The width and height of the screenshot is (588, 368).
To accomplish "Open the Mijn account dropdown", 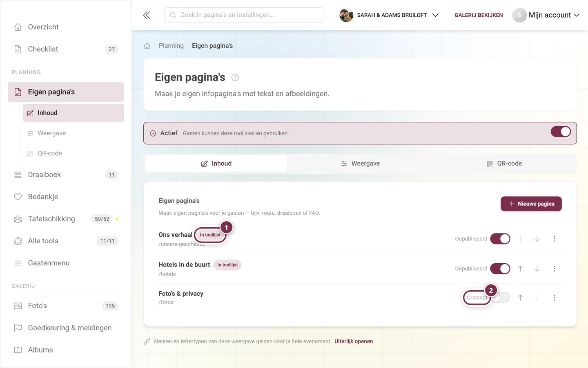I will (546, 15).
